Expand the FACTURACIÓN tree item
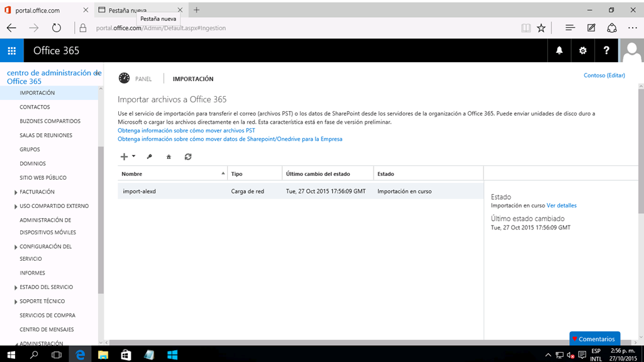Image resolution: width=644 pixels, height=362 pixels. tap(16, 192)
